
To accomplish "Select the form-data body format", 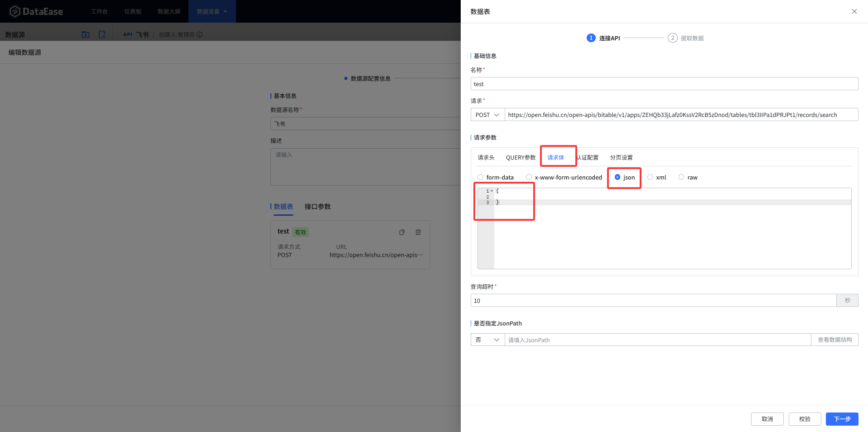I will point(480,177).
